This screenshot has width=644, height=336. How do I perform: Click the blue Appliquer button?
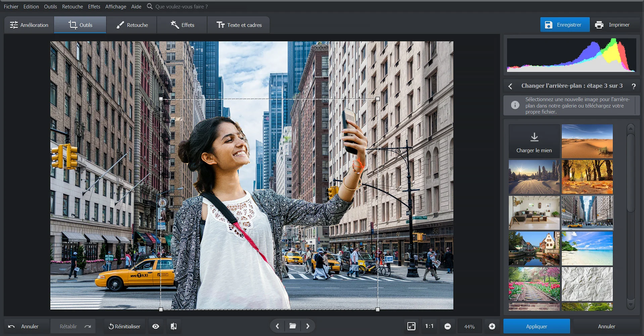[x=537, y=326]
